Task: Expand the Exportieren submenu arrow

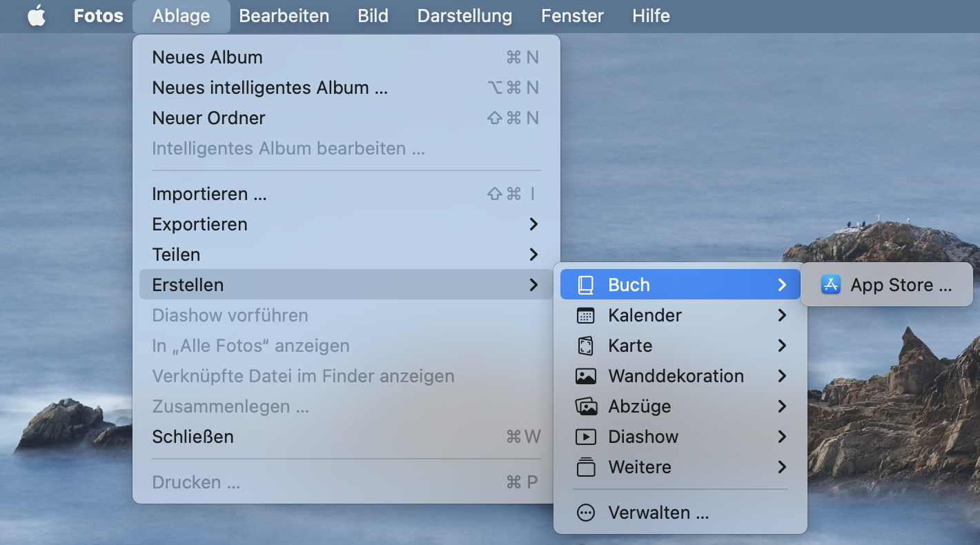Action: [533, 224]
